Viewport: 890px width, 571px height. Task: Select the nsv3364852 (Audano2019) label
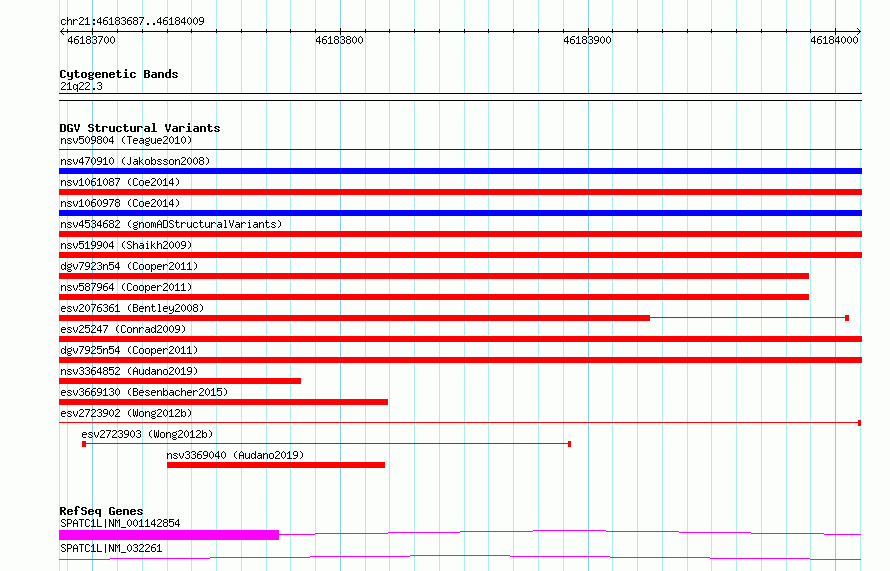point(129,371)
